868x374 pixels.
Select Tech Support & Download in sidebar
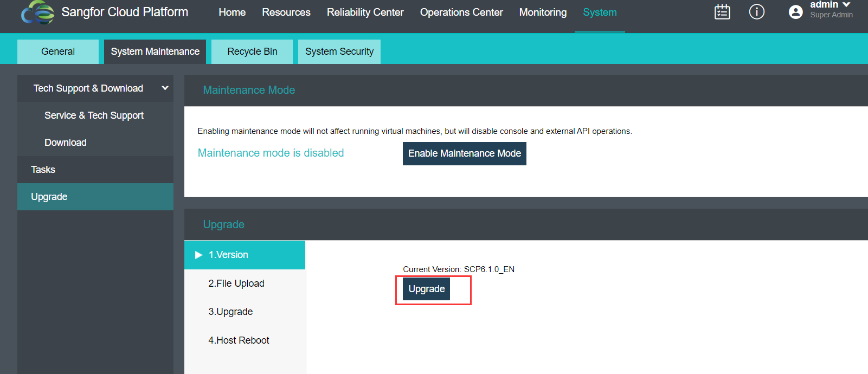[95, 88]
